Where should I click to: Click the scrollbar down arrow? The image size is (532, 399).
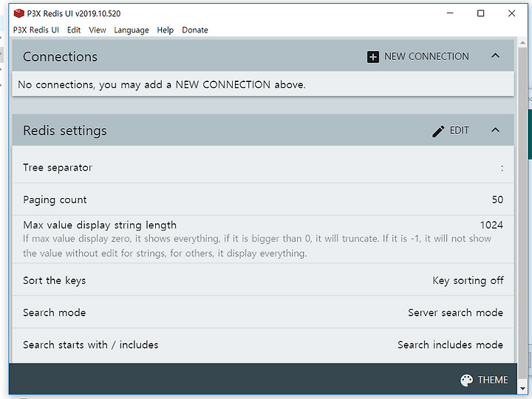coord(522,389)
